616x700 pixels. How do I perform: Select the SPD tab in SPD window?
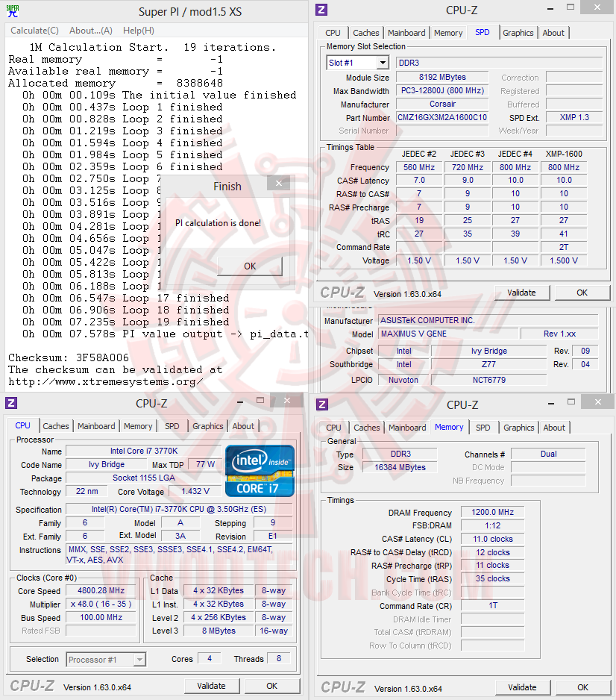point(483,32)
